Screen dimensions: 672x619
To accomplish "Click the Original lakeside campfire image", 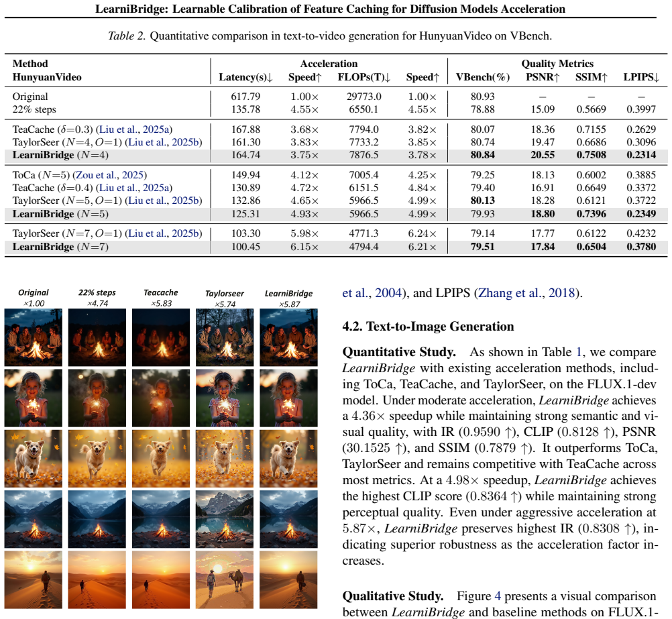I will [34, 520].
